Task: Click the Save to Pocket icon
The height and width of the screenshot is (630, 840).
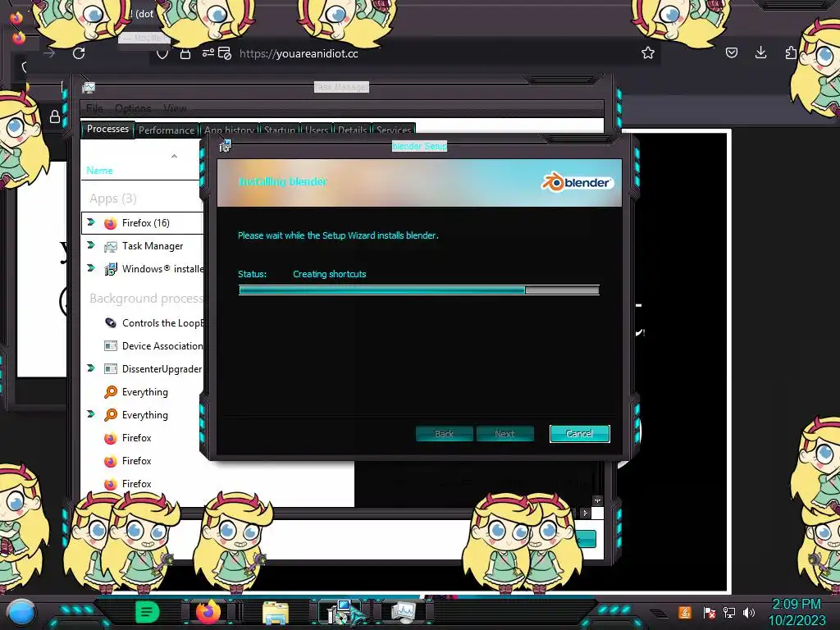Action: (x=731, y=52)
